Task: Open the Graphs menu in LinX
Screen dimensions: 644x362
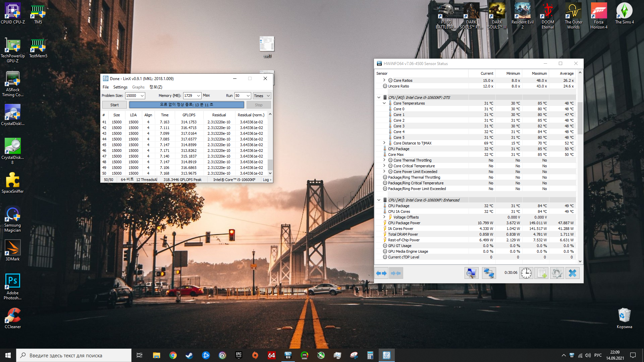Action: coord(138,87)
